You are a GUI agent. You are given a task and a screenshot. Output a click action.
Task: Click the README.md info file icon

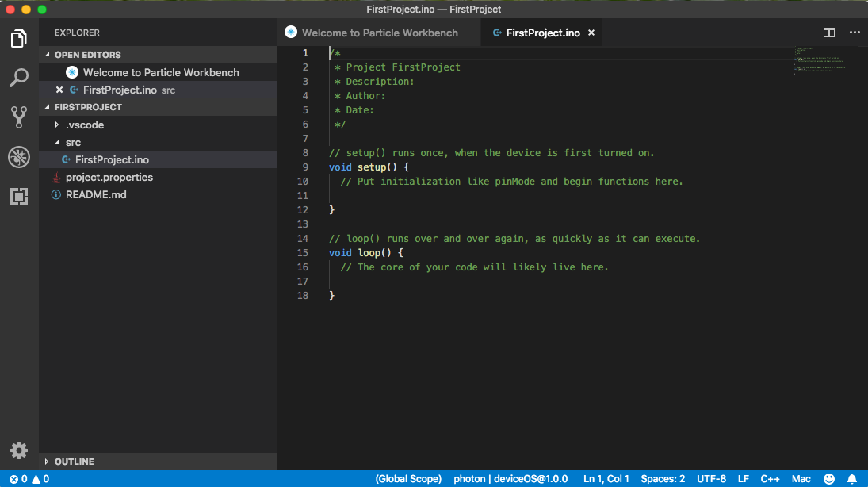[x=56, y=194]
